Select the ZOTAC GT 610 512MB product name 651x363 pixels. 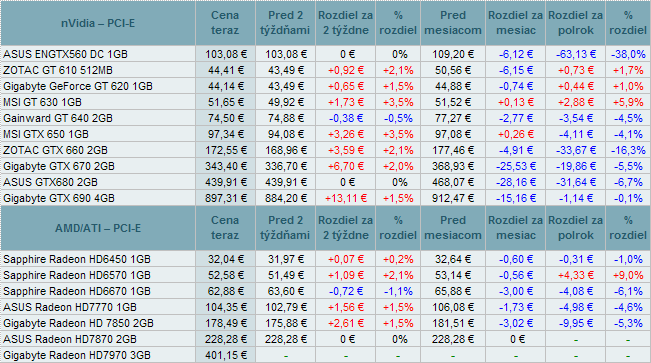pyautogui.click(x=58, y=70)
